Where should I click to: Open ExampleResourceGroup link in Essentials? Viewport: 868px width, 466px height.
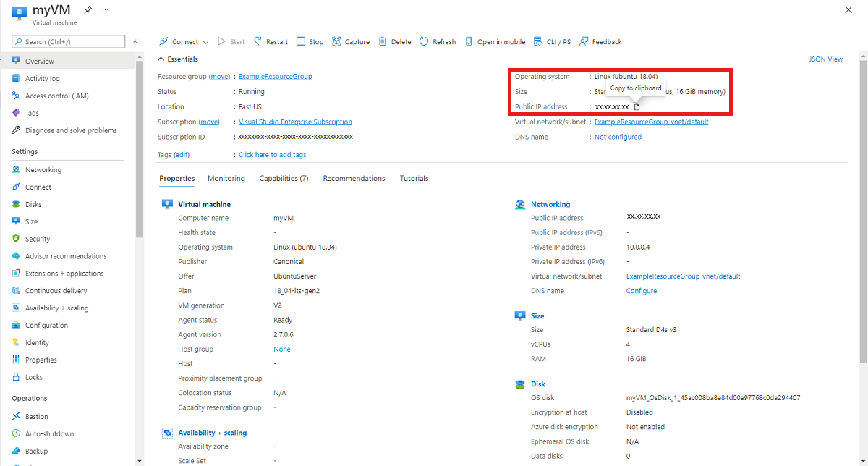tap(276, 77)
